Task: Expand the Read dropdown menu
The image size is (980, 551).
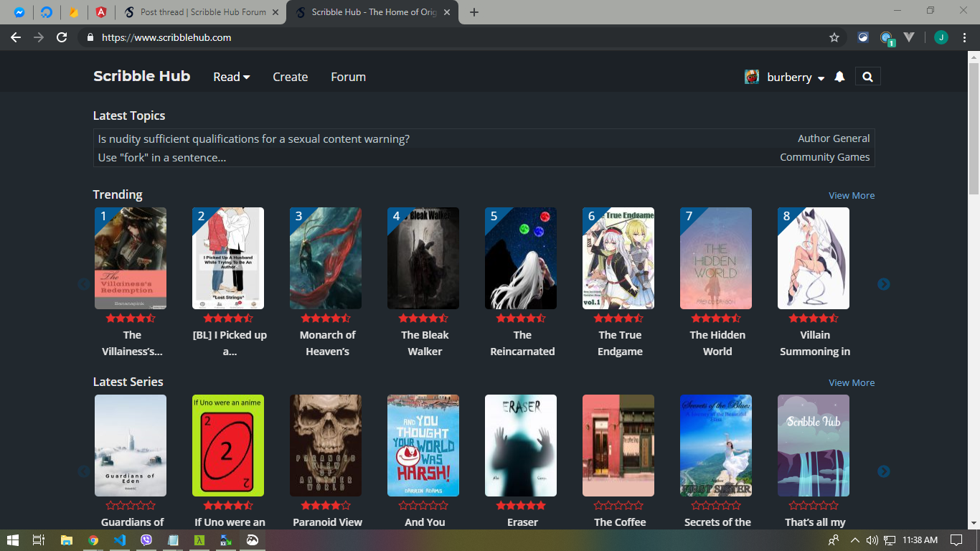Action: [x=231, y=77]
